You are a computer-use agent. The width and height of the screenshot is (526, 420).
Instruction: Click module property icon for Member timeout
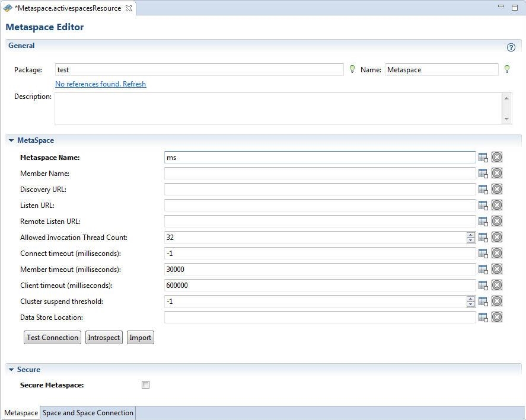click(483, 270)
